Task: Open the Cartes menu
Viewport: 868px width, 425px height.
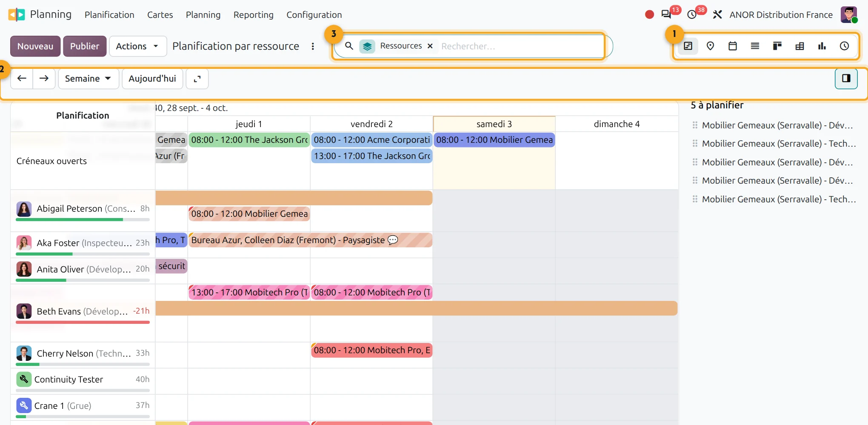Action: [x=160, y=14]
